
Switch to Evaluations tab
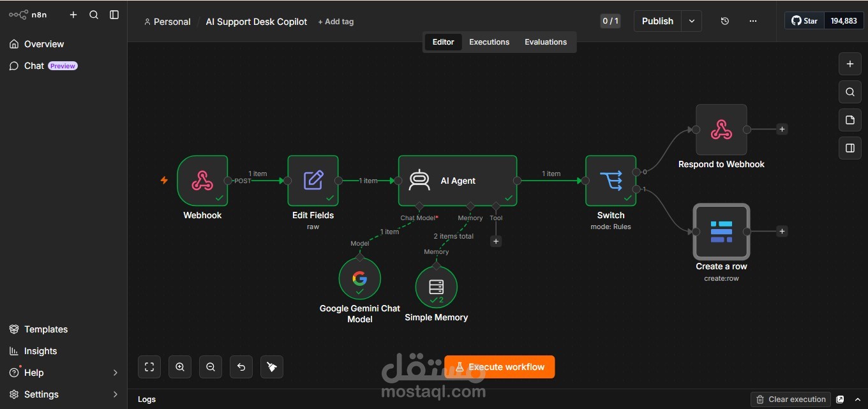coord(546,42)
